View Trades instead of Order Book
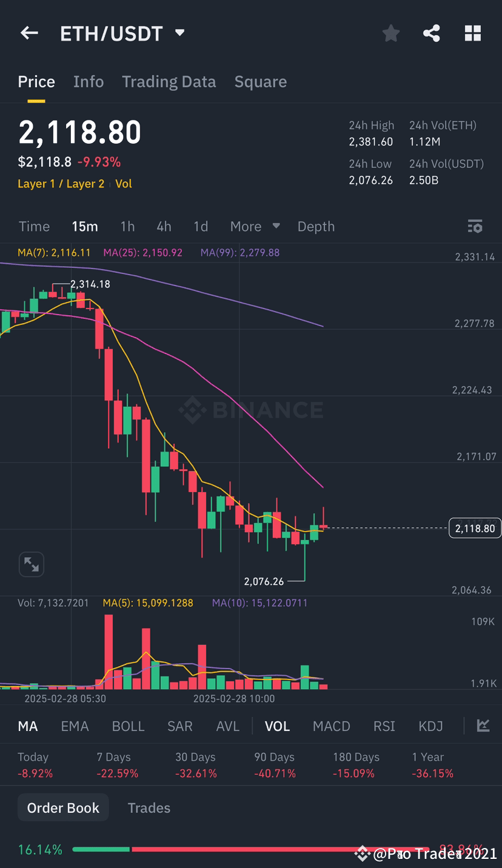 (149, 807)
